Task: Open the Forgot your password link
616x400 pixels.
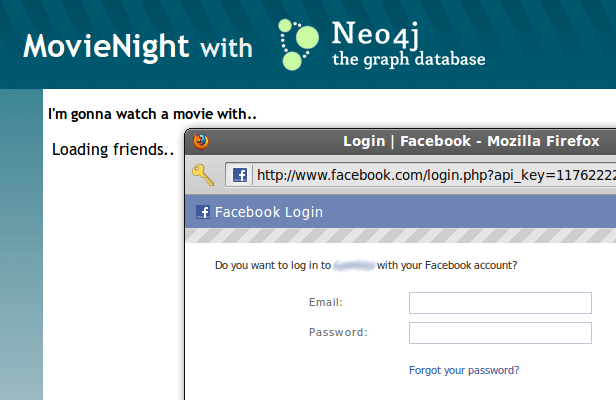Action: [x=464, y=370]
